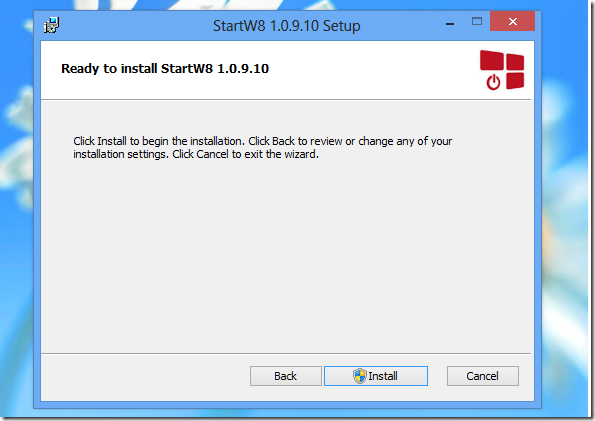Maximize the StartW8 Setup window

[x=477, y=22]
